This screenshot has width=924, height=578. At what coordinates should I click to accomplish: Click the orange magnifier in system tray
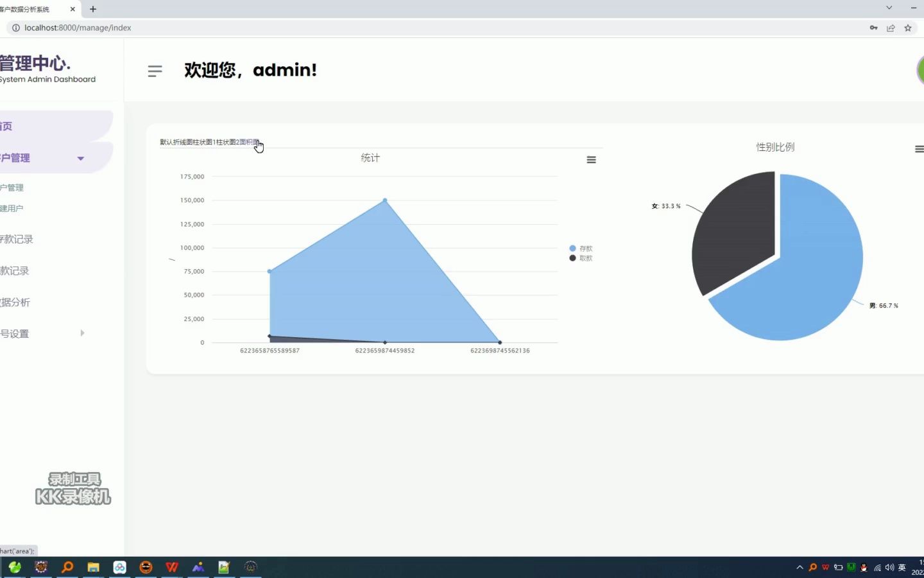[x=813, y=567]
